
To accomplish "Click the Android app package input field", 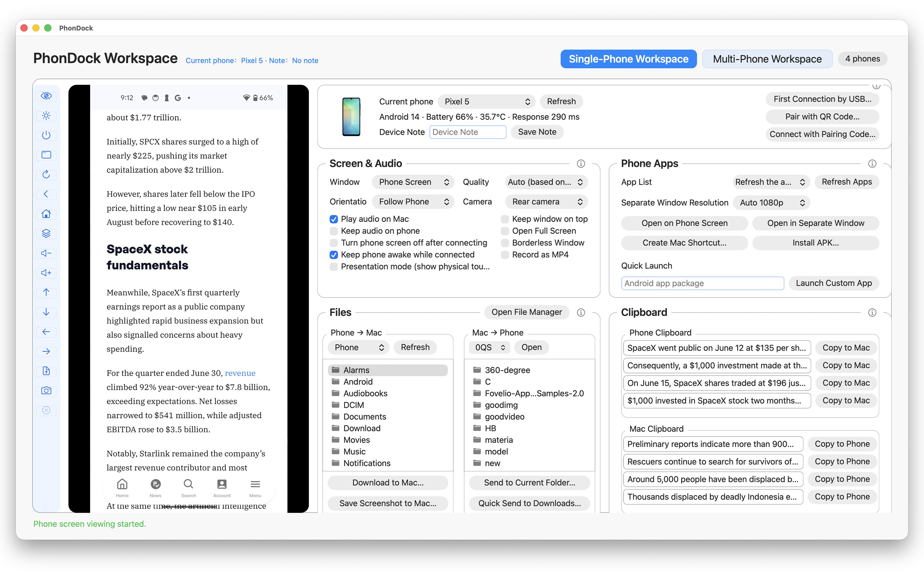I will [702, 283].
